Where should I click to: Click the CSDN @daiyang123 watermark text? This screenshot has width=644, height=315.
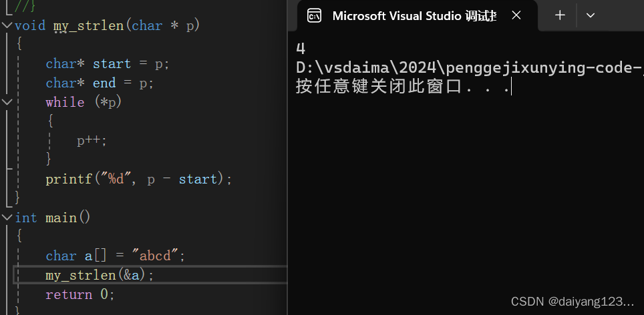coord(572,302)
